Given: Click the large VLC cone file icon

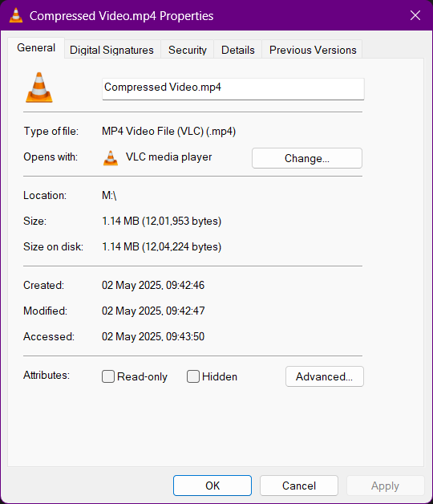Looking at the screenshot, I should pyautogui.click(x=38, y=87).
